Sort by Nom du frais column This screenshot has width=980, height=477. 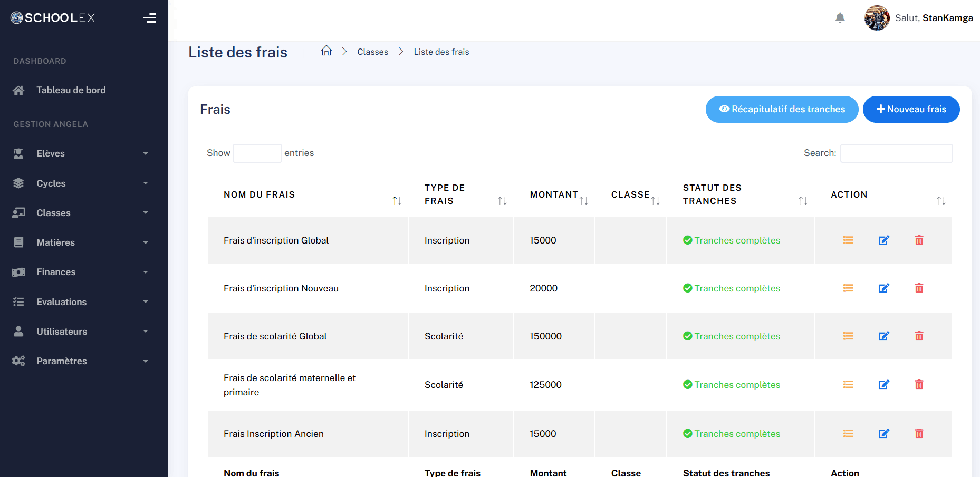click(x=308, y=194)
